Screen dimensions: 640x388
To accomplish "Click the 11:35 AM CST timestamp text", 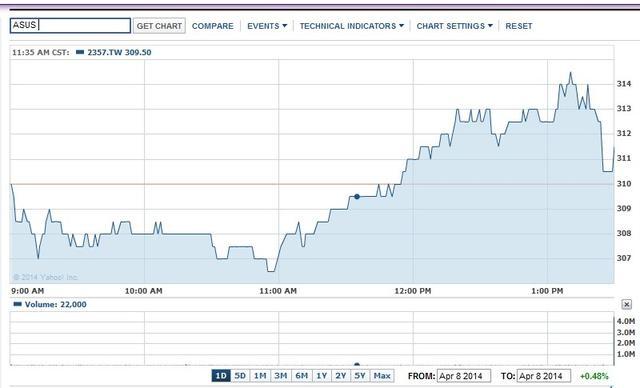I will (x=40, y=52).
